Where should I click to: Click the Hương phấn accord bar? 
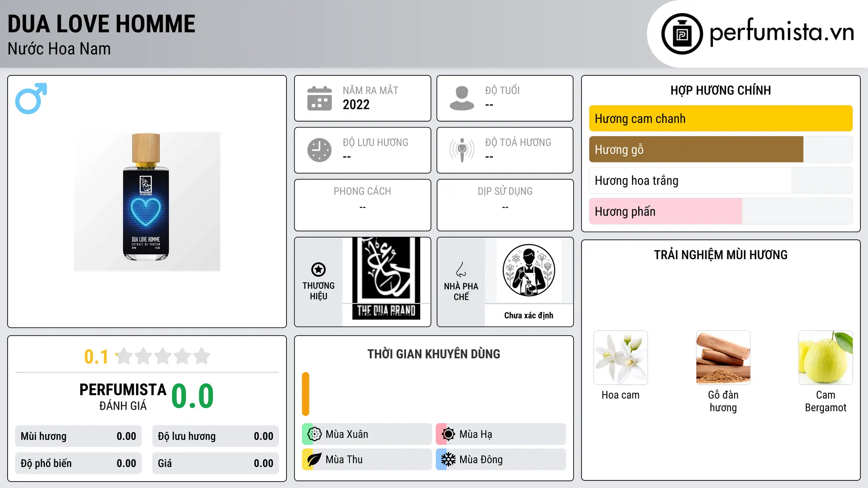721,211
